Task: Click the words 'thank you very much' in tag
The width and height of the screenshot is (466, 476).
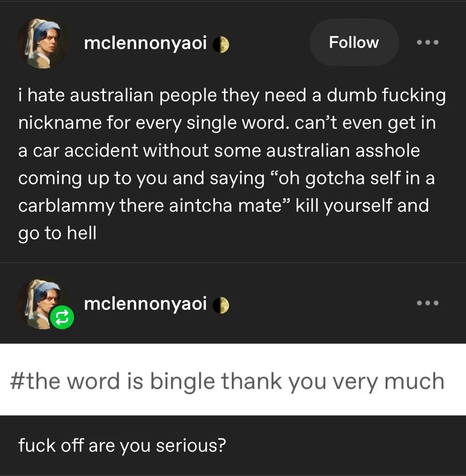Action: coord(333,381)
